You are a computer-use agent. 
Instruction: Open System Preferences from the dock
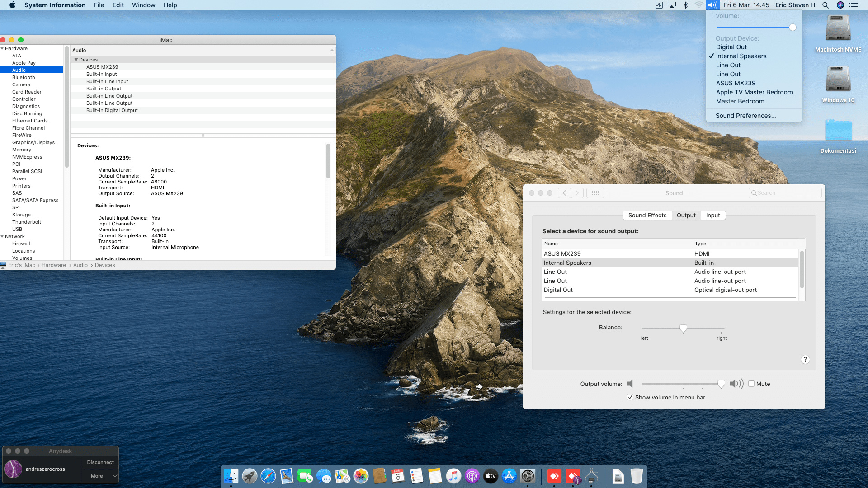(x=528, y=476)
